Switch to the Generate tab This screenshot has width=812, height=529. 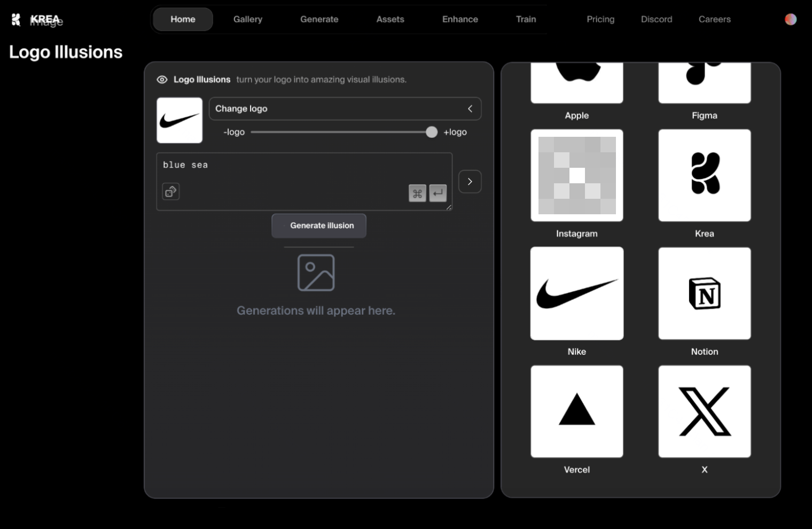319,19
